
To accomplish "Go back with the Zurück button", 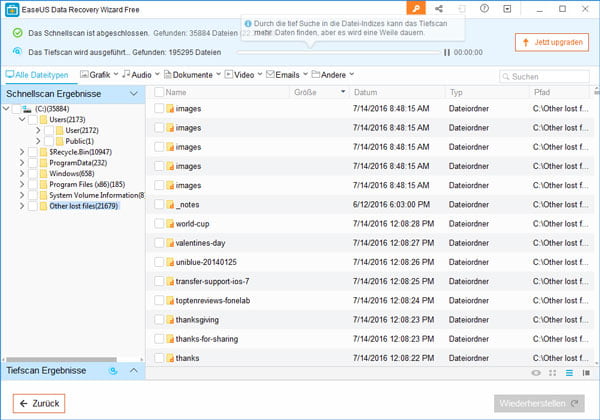I will tap(39, 404).
